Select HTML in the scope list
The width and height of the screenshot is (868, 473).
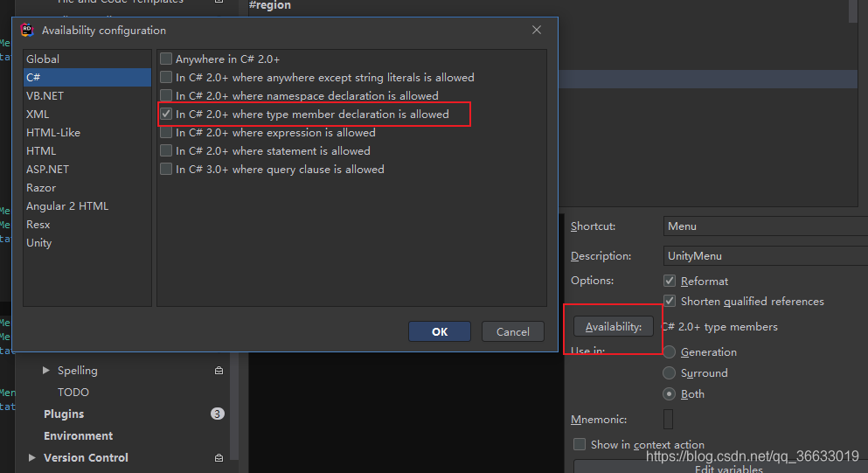tap(87, 150)
